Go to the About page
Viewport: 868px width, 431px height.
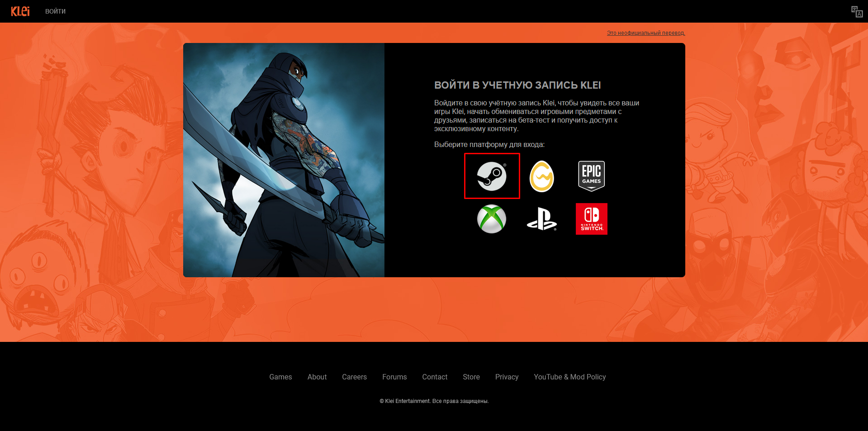coord(317,377)
